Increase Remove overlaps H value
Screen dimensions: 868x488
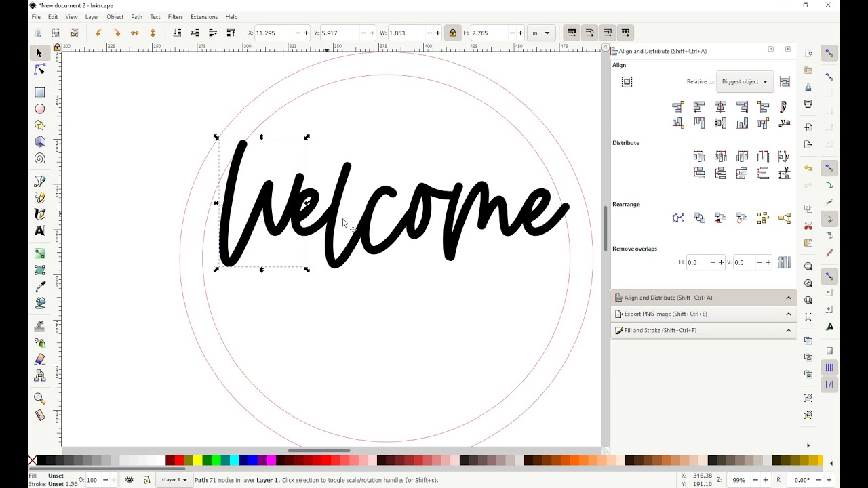(721, 262)
